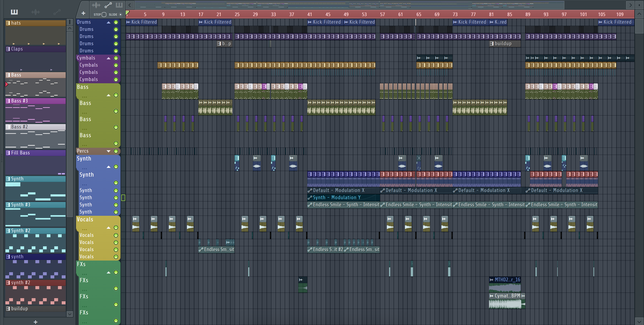
Task: Select the b..p pattern clip icon
Action: (x=219, y=43)
